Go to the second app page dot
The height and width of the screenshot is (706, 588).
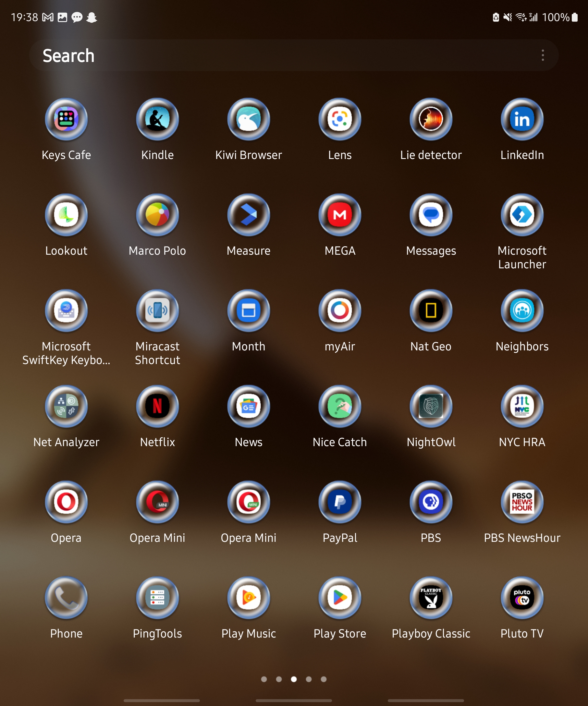pos(279,679)
